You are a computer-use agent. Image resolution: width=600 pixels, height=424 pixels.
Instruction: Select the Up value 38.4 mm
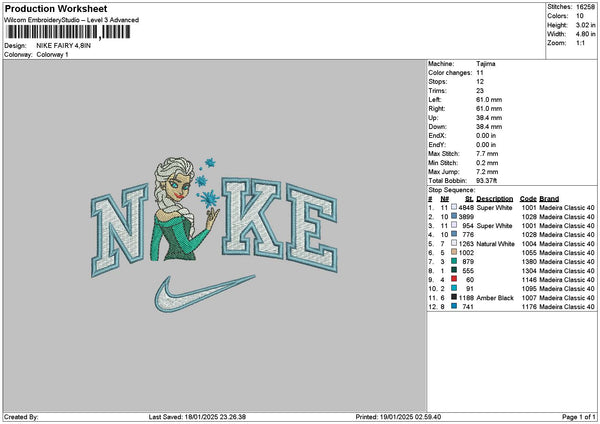(489, 118)
